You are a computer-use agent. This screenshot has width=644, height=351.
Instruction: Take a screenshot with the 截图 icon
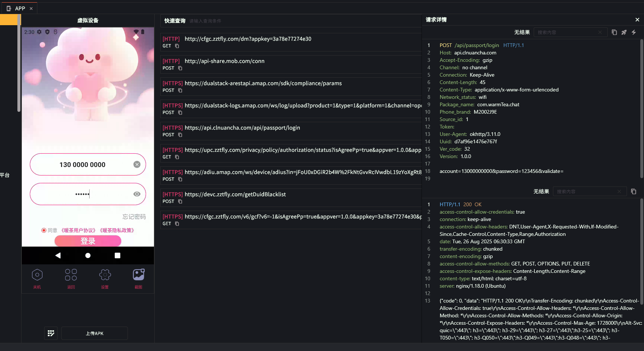pyautogui.click(x=139, y=275)
